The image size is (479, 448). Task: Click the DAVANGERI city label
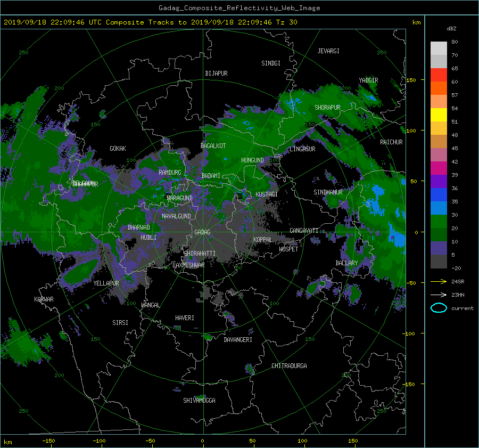[238, 340]
